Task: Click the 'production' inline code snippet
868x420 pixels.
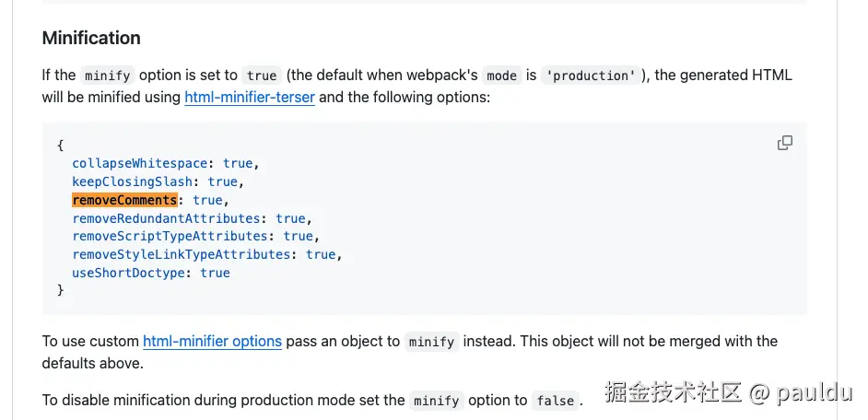Action: coord(591,76)
